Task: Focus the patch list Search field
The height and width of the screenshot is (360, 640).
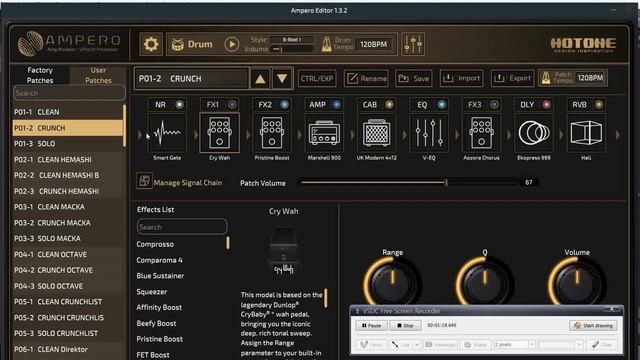Action: [69, 93]
